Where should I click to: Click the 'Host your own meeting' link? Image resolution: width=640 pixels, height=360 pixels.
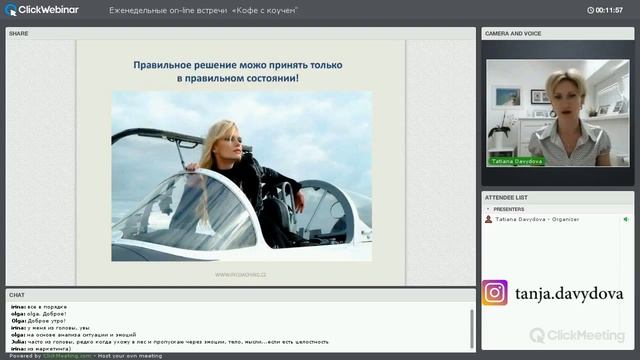click(130, 356)
